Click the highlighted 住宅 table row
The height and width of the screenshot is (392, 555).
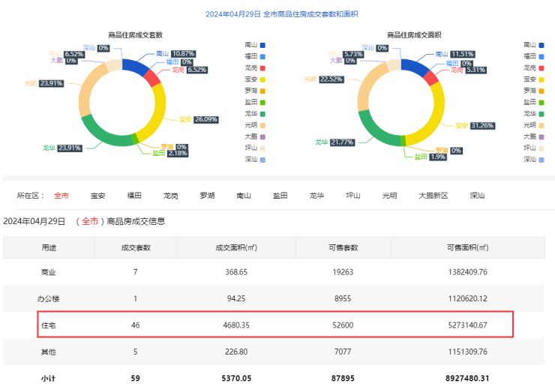274,325
